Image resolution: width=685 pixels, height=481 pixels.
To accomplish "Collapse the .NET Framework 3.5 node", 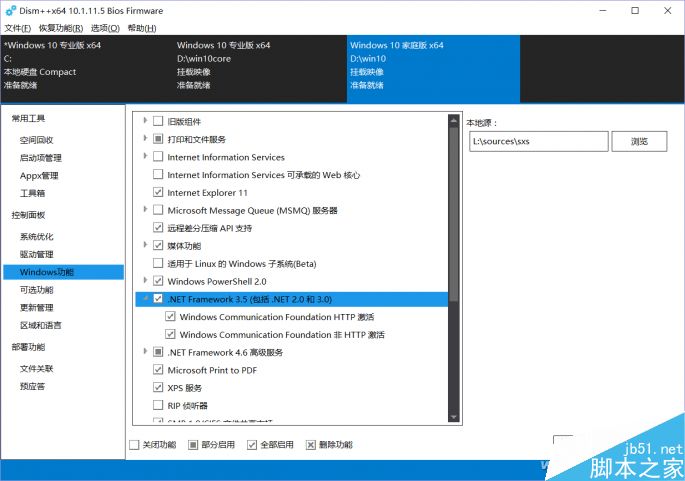I will click(x=145, y=298).
